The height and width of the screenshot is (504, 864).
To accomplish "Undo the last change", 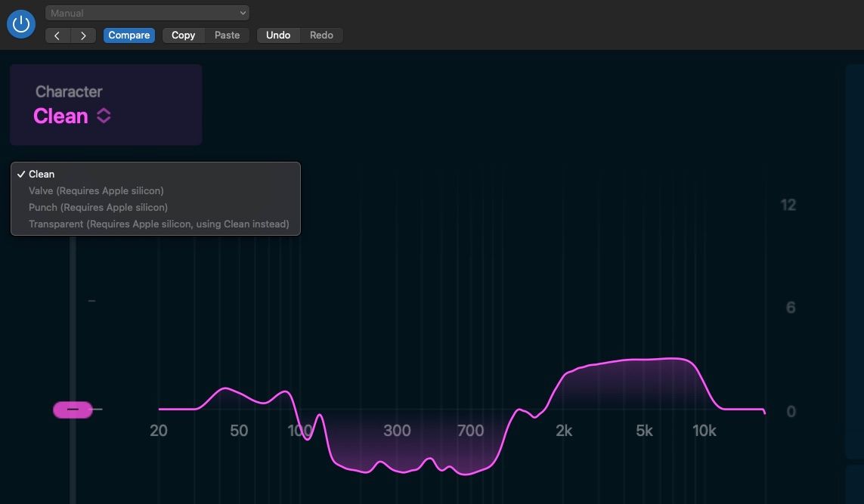I will 278,35.
